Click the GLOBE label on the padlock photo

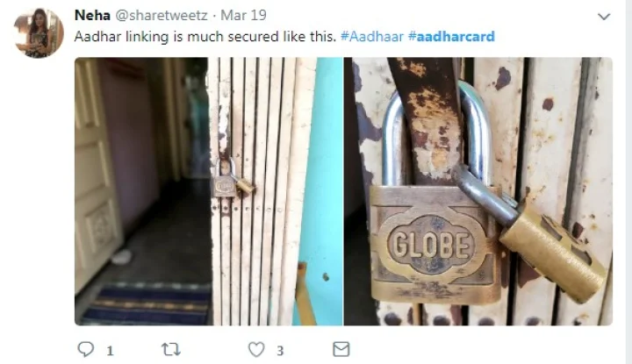430,245
